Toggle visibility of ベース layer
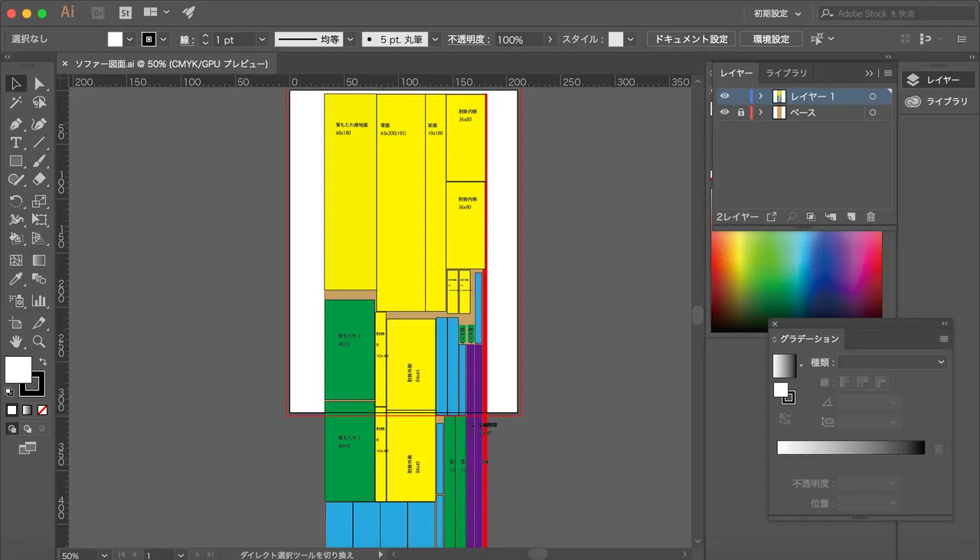The width and height of the screenshot is (980, 560). (724, 113)
